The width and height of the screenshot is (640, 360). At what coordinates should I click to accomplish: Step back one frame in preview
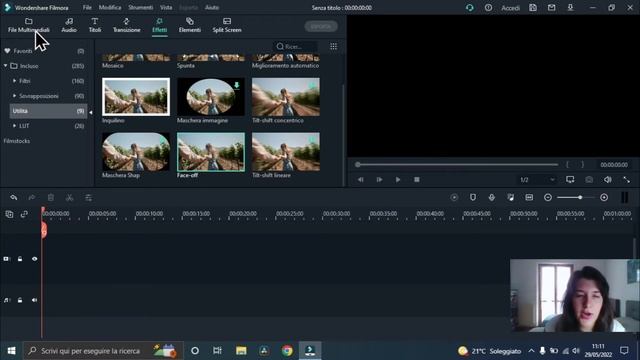click(x=360, y=180)
